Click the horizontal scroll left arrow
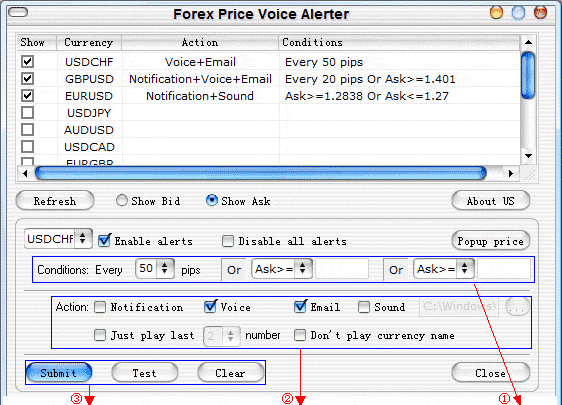 25,174
